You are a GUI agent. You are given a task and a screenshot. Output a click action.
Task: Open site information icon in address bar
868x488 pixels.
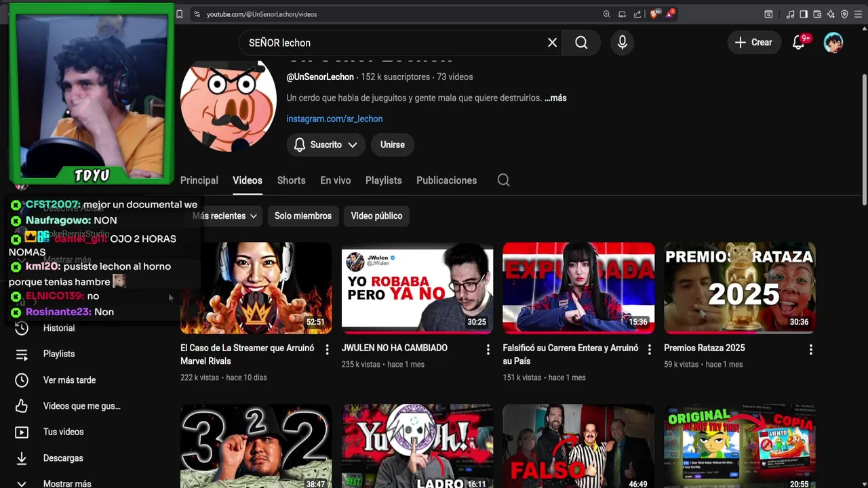pyautogui.click(x=197, y=14)
